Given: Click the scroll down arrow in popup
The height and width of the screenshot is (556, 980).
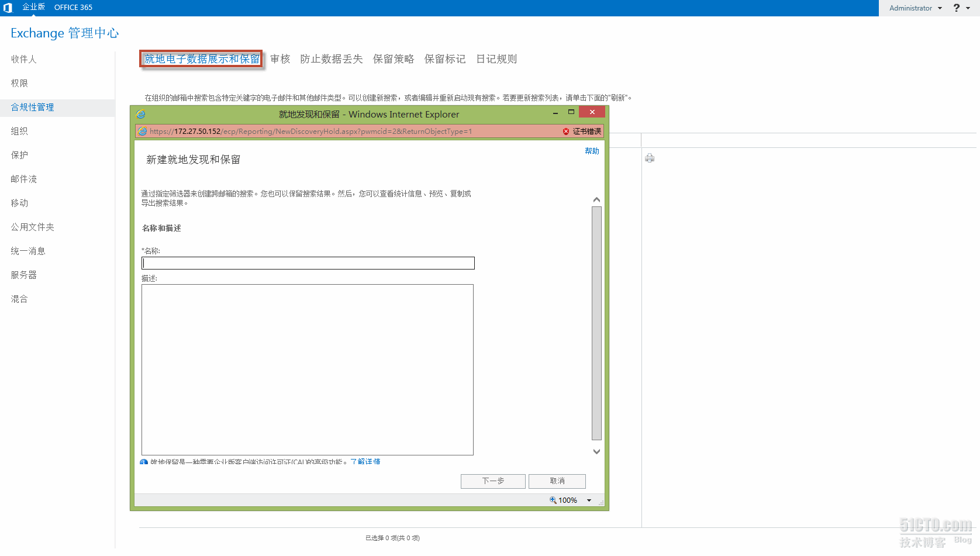Looking at the screenshot, I should coord(596,451).
